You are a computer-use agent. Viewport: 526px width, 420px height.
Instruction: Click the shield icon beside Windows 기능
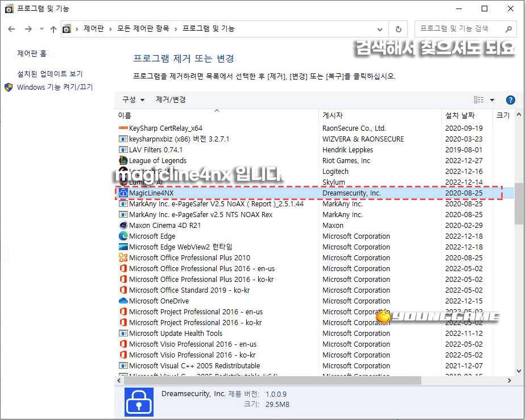(x=9, y=88)
